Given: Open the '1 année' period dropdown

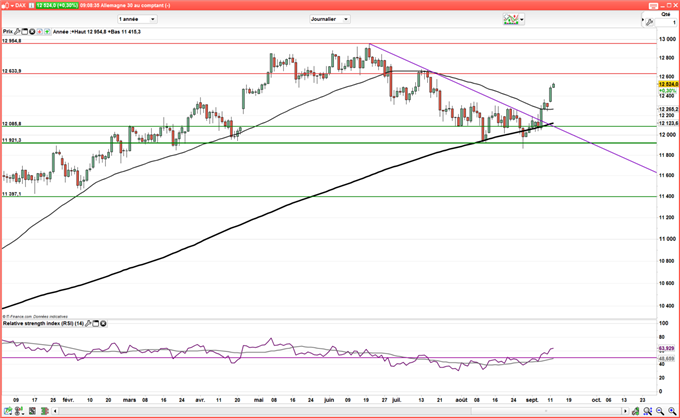Looking at the screenshot, I should pos(137,19).
